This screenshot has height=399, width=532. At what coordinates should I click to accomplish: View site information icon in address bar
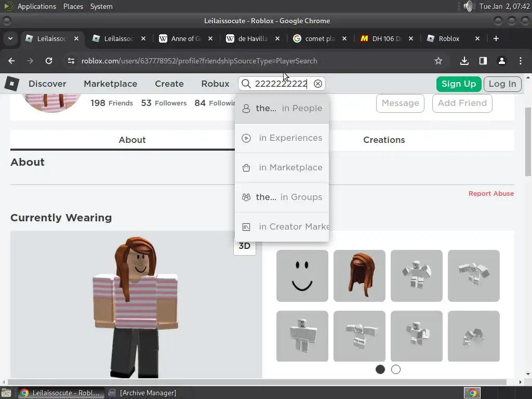pyautogui.click(x=71, y=61)
